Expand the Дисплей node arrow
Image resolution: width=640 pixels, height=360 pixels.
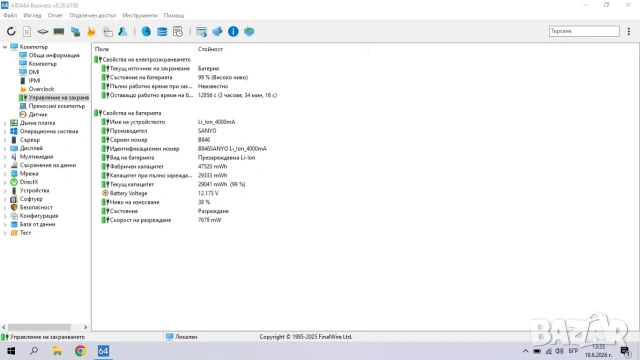(x=5, y=148)
